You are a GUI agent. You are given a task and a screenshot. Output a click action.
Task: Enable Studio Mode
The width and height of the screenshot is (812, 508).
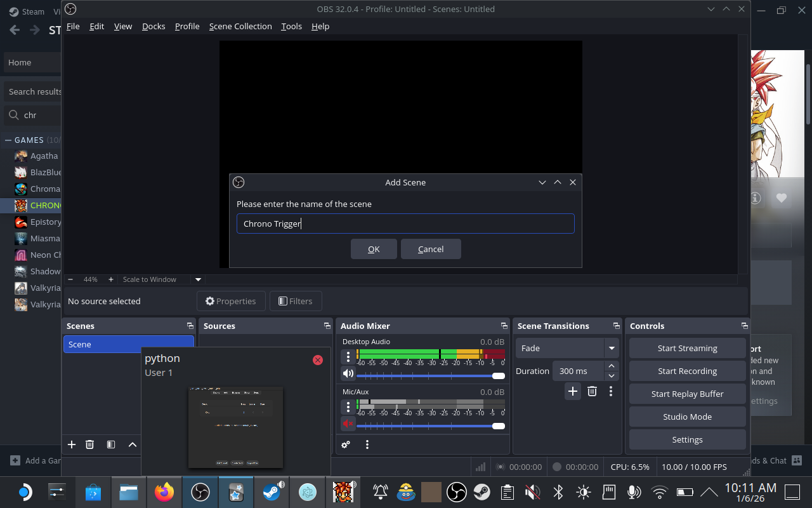687,417
